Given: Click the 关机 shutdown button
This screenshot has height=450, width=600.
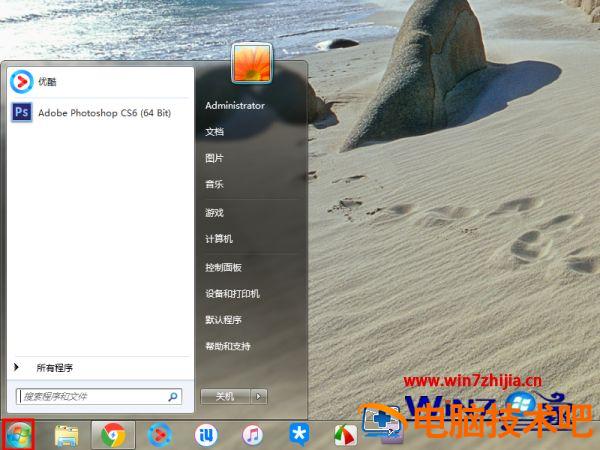Looking at the screenshot, I should pyautogui.click(x=225, y=396).
